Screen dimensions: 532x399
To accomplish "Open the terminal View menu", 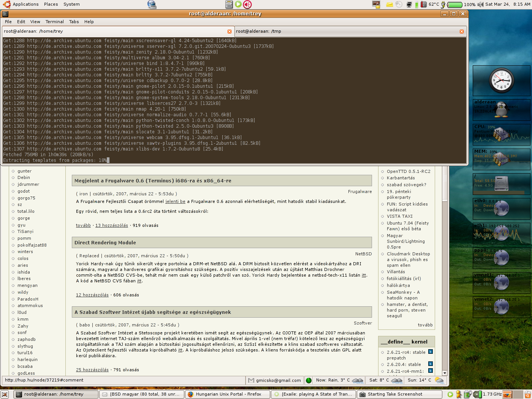I will tap(35, 22).
